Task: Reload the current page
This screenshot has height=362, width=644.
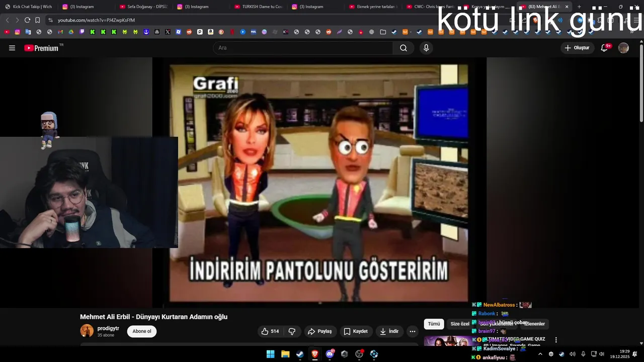Action: click(27, 20)
